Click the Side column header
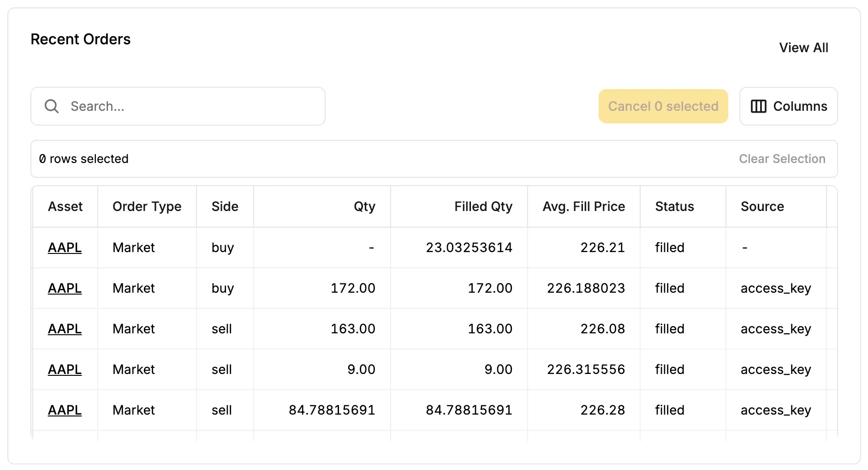 tap(225, 206)
